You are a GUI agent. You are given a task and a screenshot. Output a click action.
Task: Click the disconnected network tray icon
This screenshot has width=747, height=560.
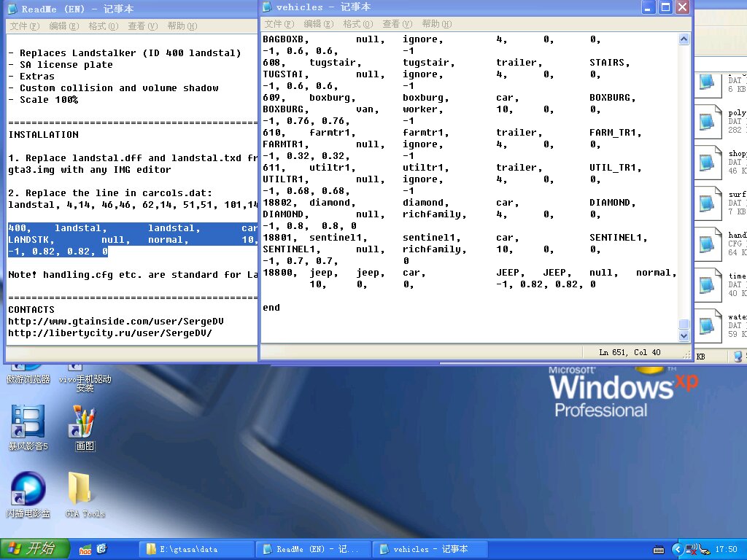tap(689, 549)
